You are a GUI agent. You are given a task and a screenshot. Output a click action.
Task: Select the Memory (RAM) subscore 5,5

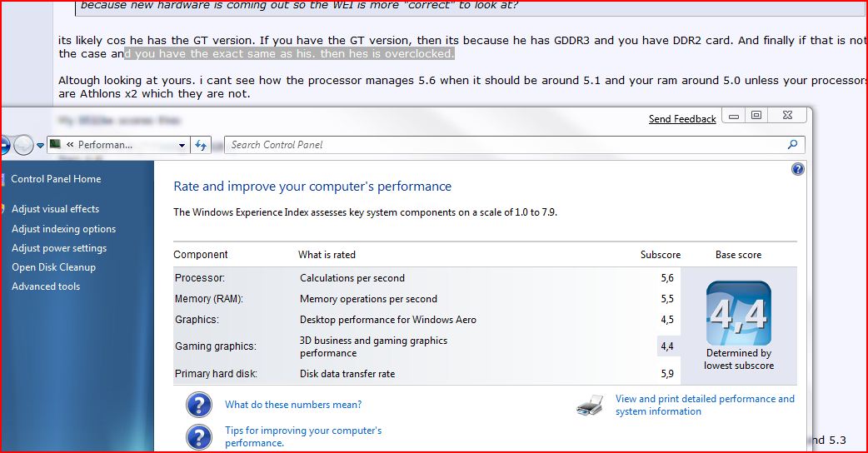click(x=667, y=299)
